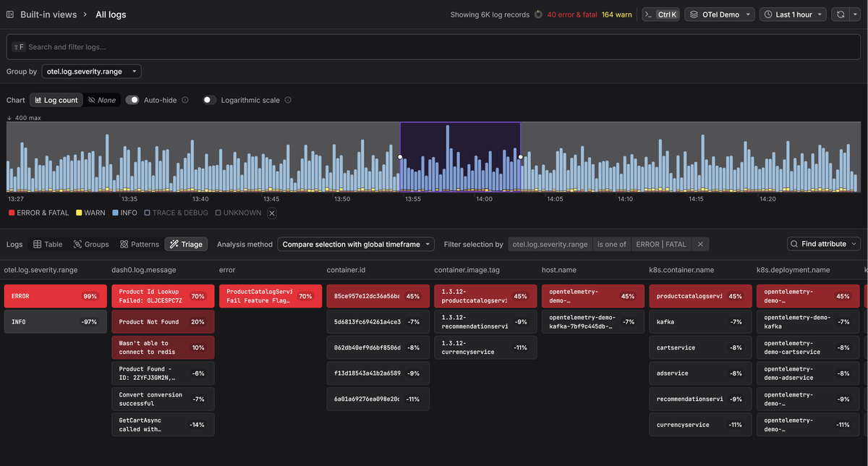This screenshot has height=466, width=868.
Task: Toggle the Logarithmic scale switch
Action: (x=210, y=100)
